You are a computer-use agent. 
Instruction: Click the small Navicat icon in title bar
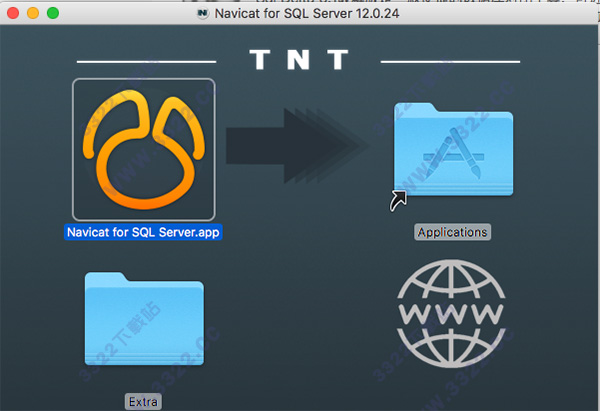point(202,13)
